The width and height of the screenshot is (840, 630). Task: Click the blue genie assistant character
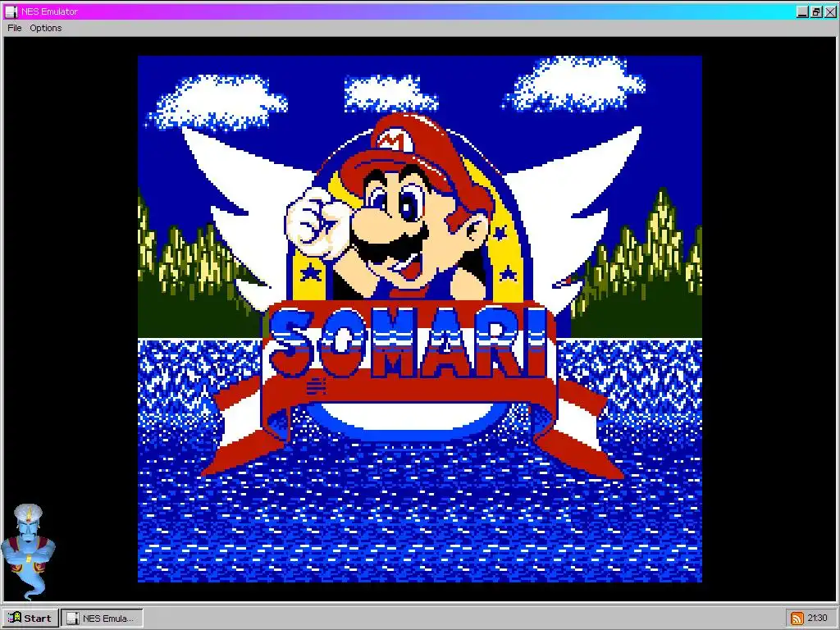28,550
